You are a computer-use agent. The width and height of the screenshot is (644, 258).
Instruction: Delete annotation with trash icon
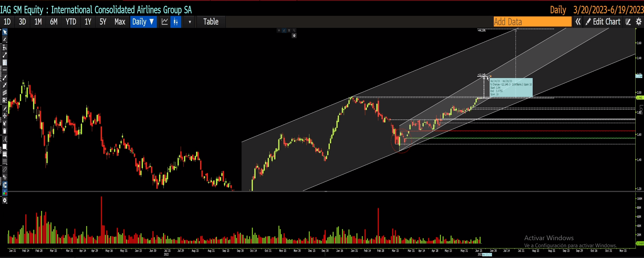click(5, 131)
